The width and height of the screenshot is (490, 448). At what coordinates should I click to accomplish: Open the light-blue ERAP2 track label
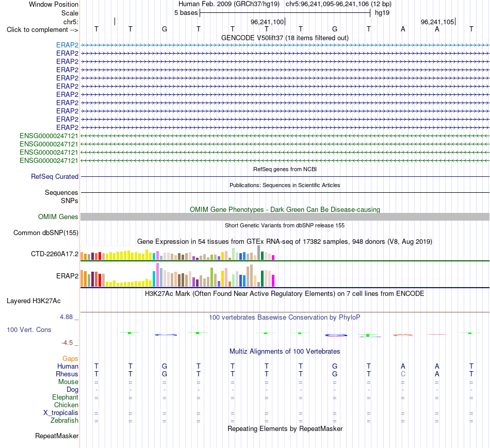tap(67, 45)
